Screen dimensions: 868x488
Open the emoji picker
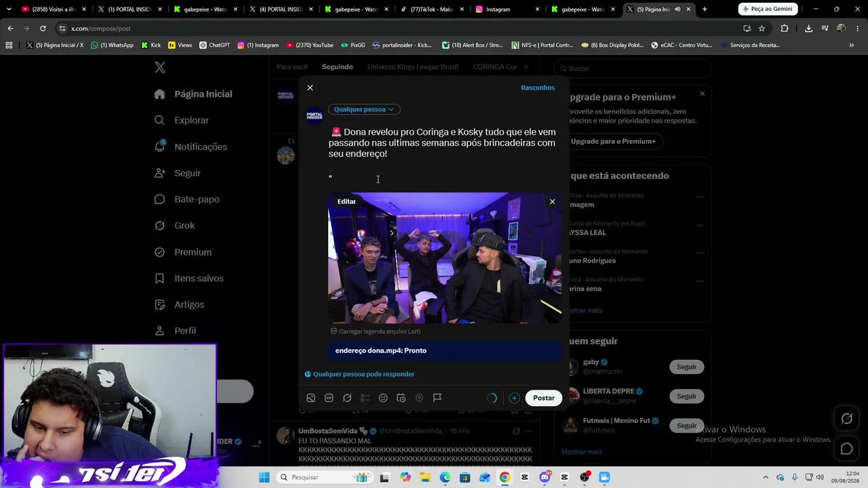point(383,398)
